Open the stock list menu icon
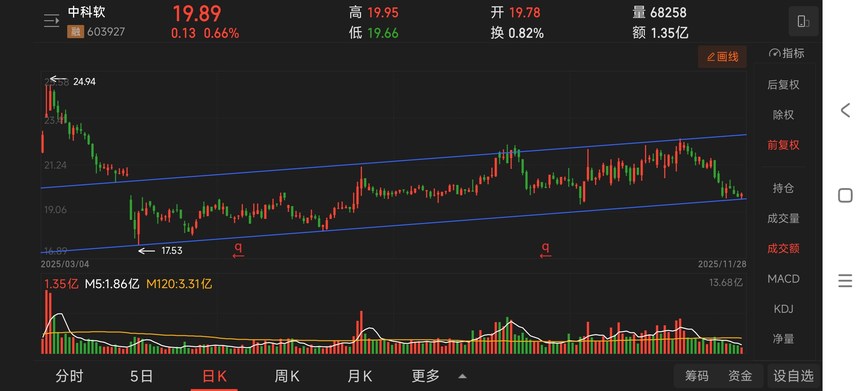The width and height of the screenshot is (868, 391). [52, 21]
